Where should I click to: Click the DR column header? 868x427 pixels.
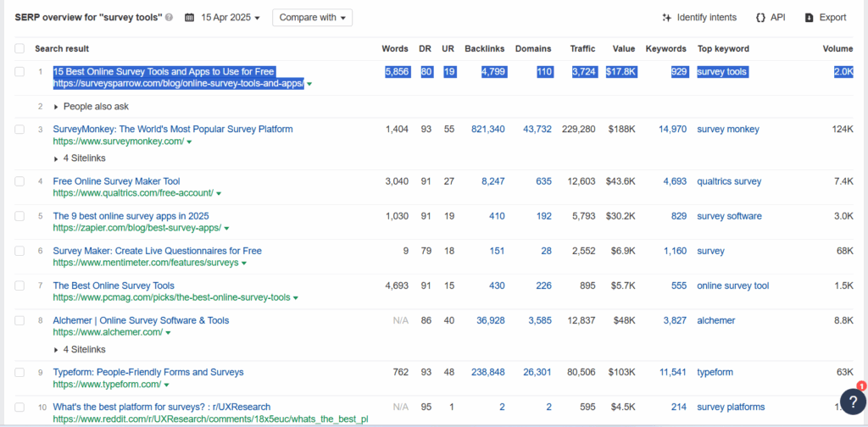tap(426, 48)
